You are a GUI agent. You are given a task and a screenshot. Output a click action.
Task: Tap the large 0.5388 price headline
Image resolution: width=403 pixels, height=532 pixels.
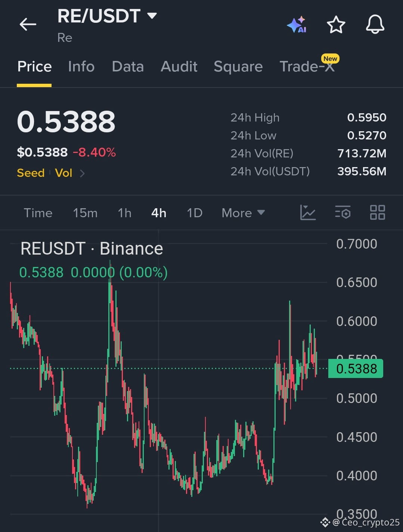coord(66,122)
